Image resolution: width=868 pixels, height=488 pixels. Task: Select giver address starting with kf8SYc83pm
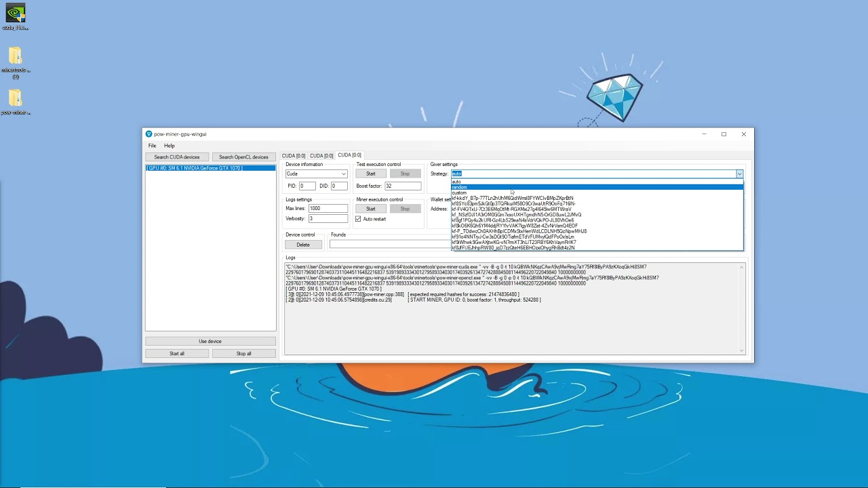597,203
